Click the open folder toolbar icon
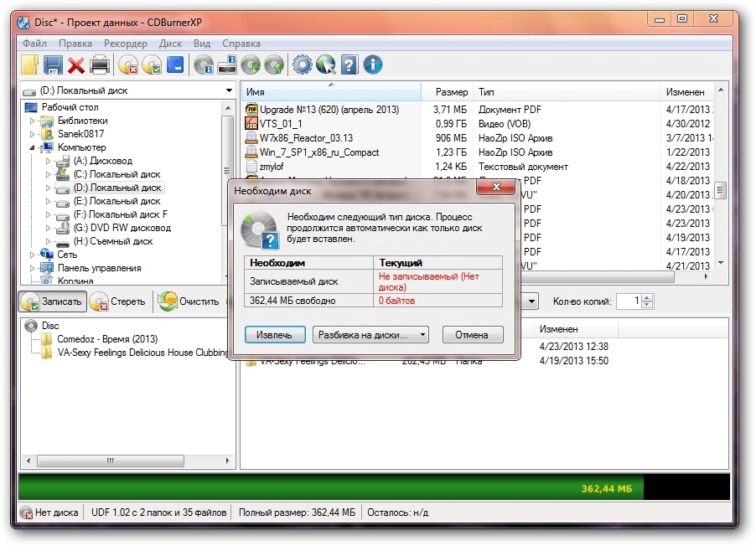756x546 pixels. (30, 65)
